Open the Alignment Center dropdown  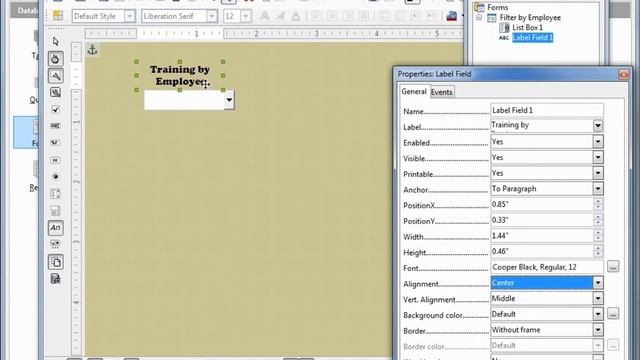pyautogui.click(x=598, y=283)
